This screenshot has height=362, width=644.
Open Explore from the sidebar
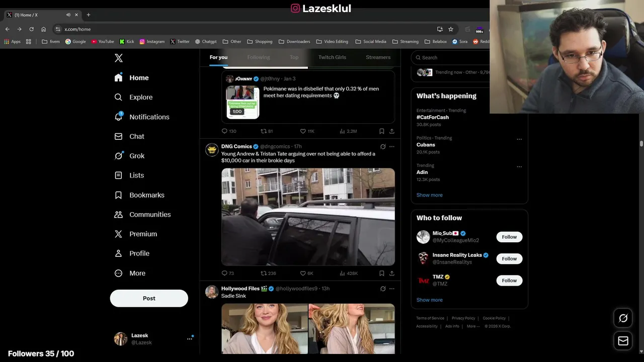point(134,97)
